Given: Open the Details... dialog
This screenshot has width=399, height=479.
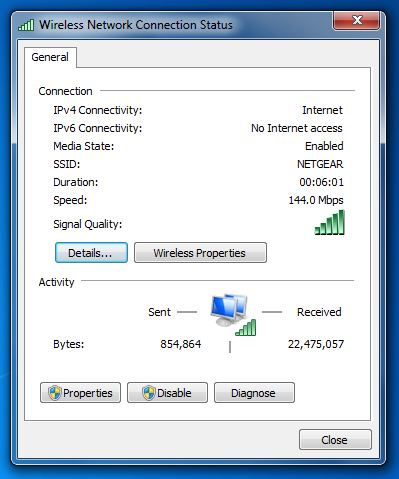Looking at the screenshot, I should [91, 253].
